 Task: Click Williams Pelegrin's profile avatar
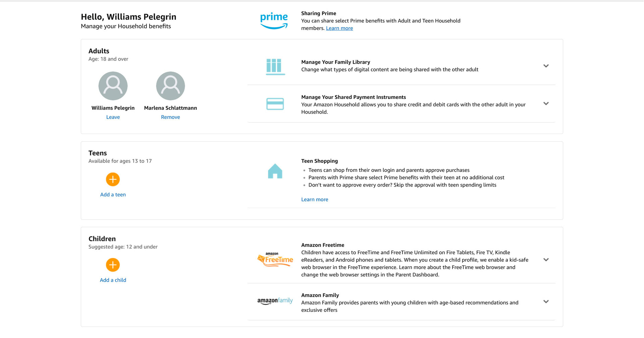coord(113,86)
